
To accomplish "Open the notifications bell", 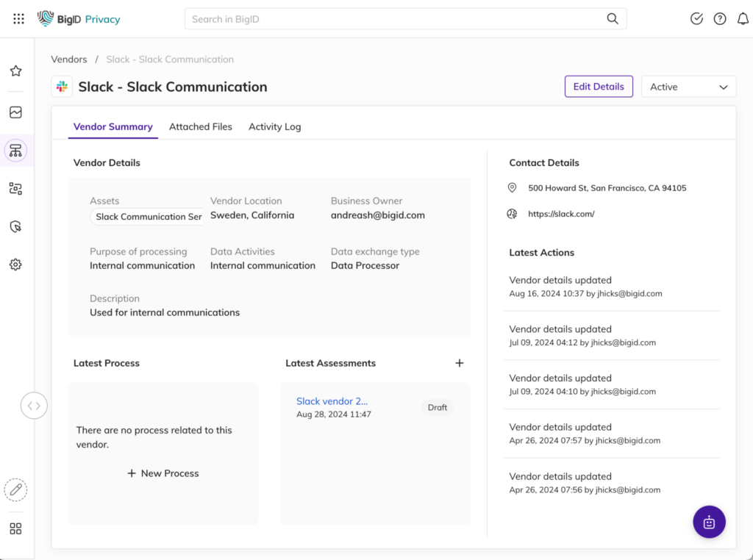I will 743,19.
